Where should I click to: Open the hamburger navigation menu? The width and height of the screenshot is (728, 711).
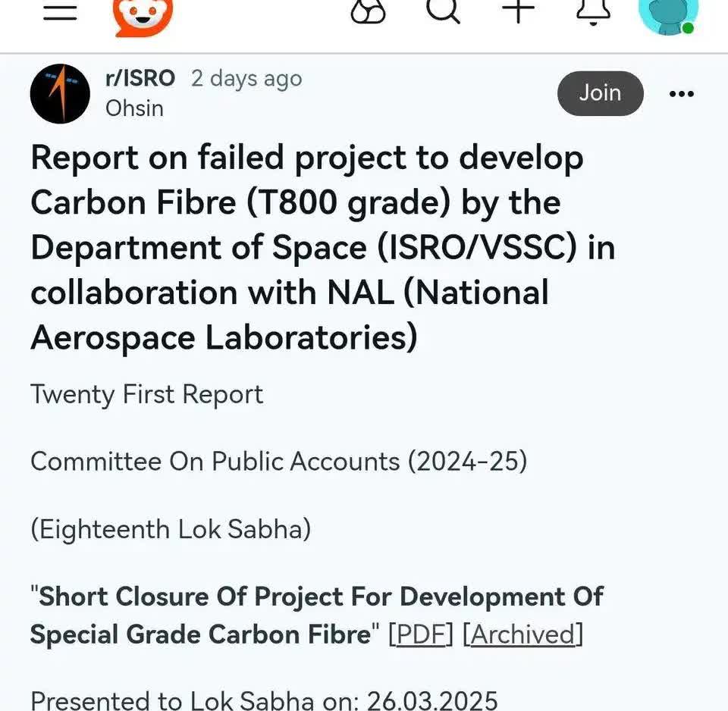(x=61, y=11)
